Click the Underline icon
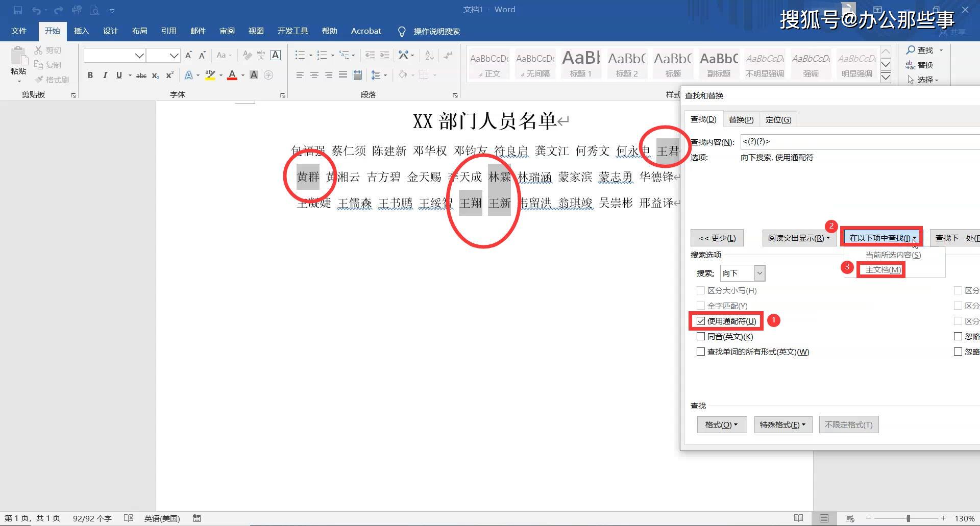980x526 pixels. coord(119,75)
